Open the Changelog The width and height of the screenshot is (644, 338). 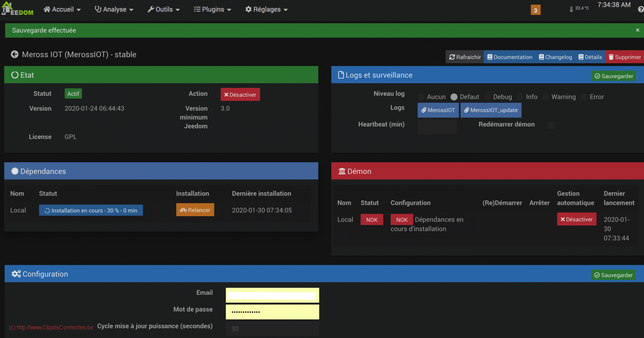pyautogui.click(x=555, y=57)
